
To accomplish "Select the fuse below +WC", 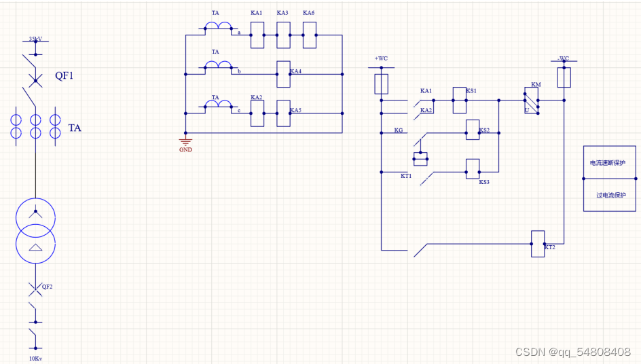I will pyautogui.click(x=382, y=84).
